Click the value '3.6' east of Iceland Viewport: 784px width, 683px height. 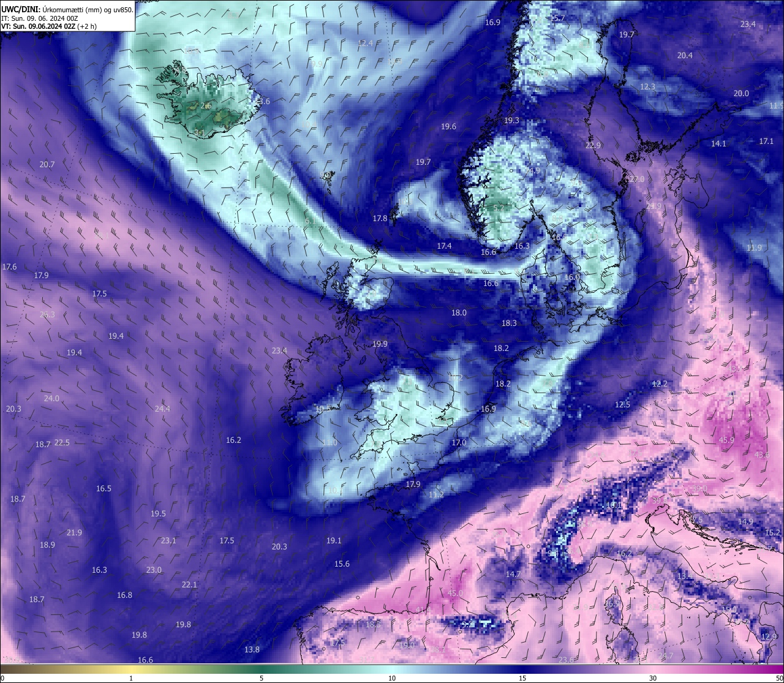tap(264, 101)
